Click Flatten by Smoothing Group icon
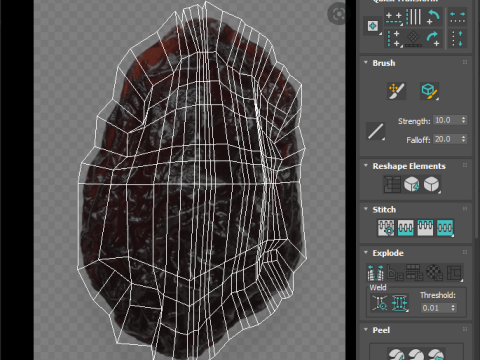 click(415, 272)
